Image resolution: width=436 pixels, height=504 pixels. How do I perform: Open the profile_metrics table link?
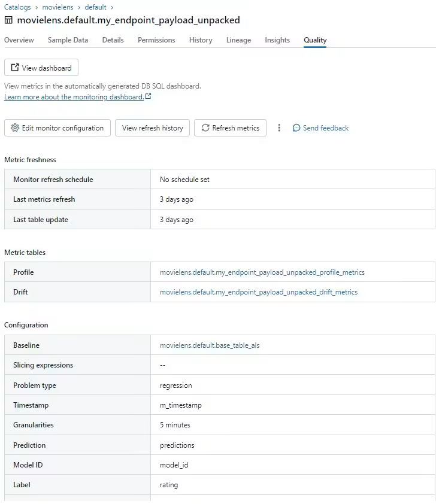[x=262, y=272]
